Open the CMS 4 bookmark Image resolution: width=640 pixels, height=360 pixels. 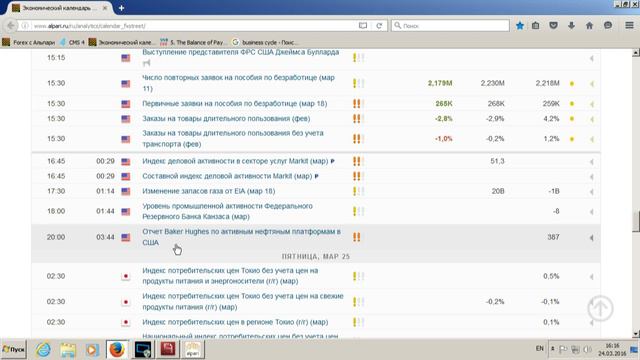[72, 42]
